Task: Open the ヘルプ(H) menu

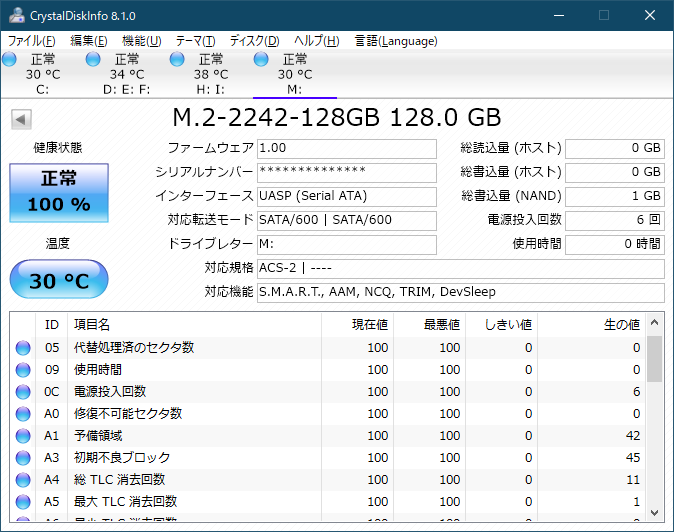Action: pos(317,41)
